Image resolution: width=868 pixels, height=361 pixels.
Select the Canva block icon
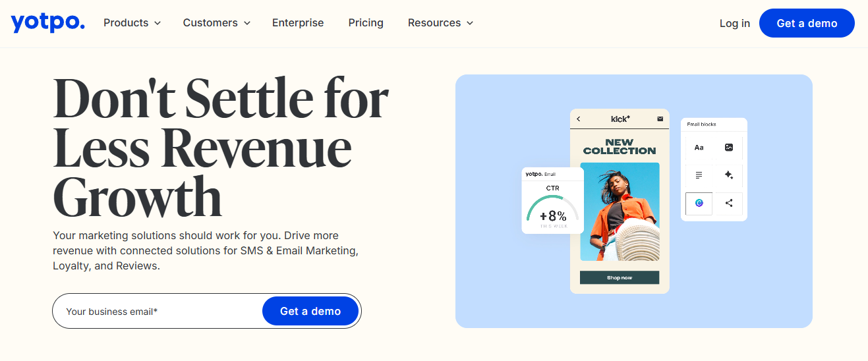pos(699,203)
